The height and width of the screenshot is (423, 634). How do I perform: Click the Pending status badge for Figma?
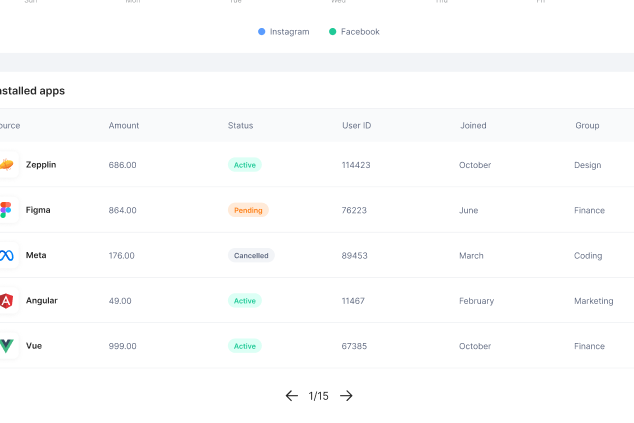pos(248,210)
